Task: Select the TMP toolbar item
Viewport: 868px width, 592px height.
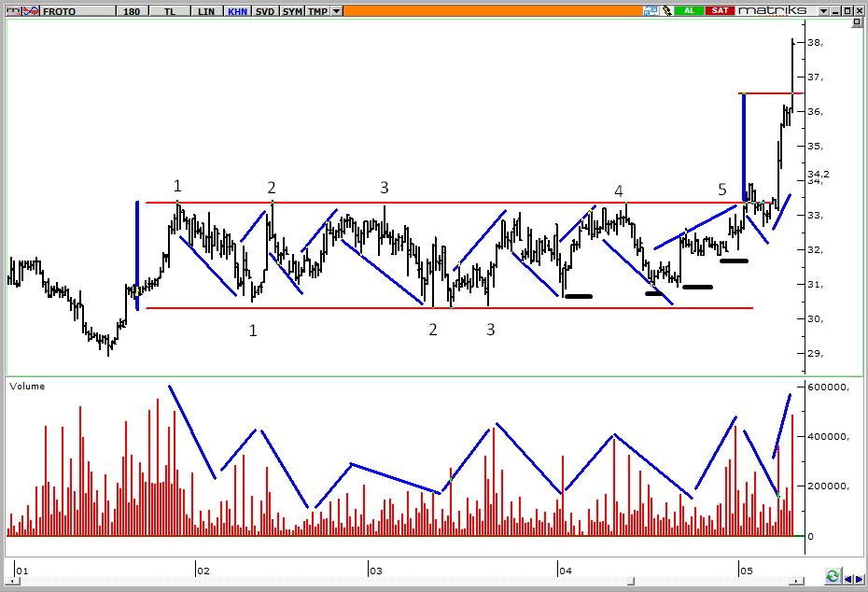Action: pyautogui.click(x=317, y=11)
